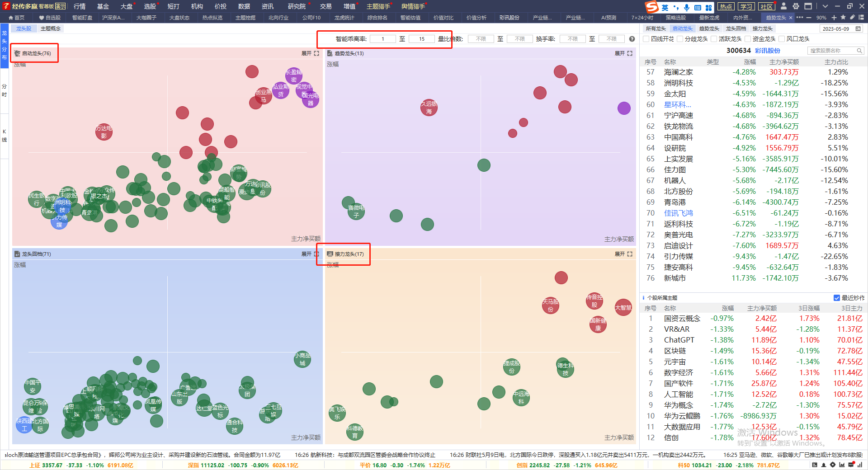Click the three-dots more tabs icon
Viewport: 868px width, 470px height.
click(x=800, y=18)
